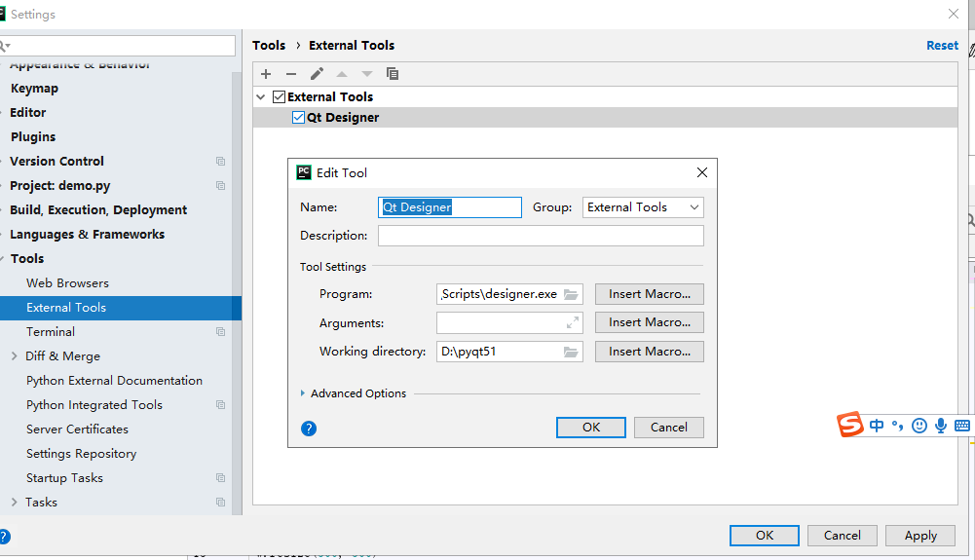Click Version Control project-level icon

221,162
